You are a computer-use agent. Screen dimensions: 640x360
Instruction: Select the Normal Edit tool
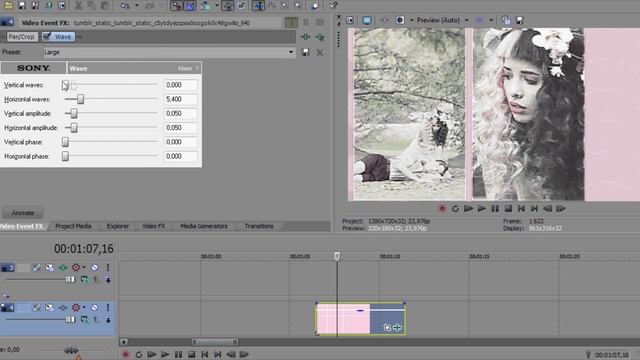point(258,5)
